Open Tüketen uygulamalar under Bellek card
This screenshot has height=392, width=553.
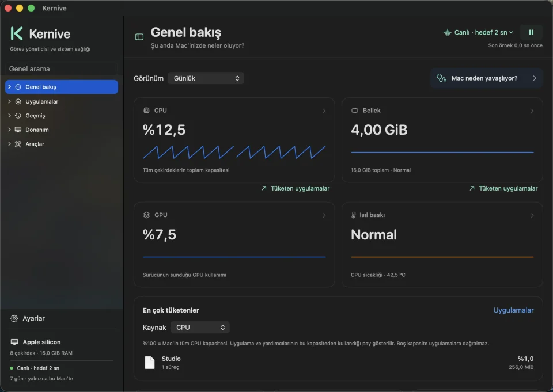(503, 188)
